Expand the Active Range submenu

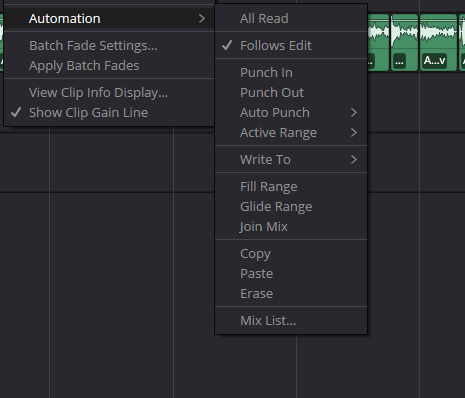tap(291, 133)
